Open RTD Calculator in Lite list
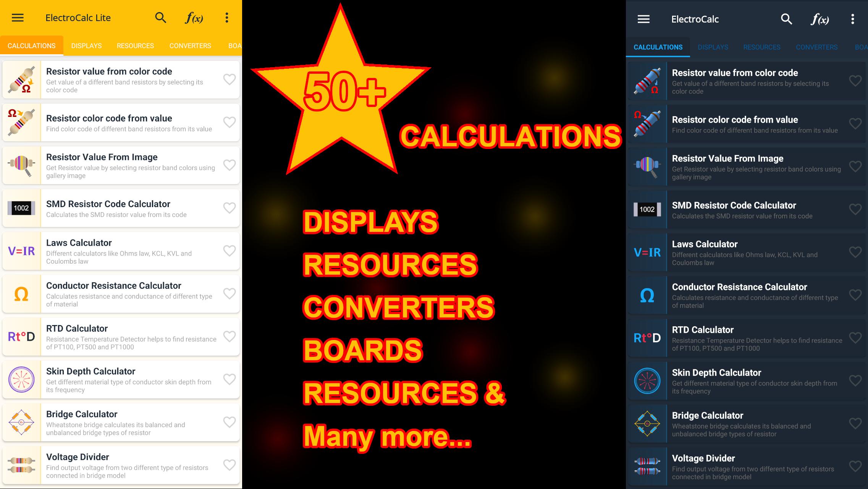 (x=121, y=337)
